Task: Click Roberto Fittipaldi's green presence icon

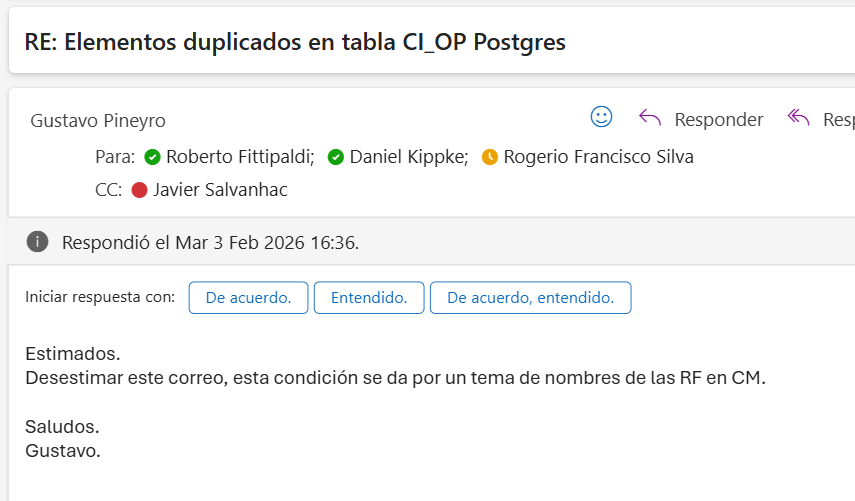Action: point(153,157)
